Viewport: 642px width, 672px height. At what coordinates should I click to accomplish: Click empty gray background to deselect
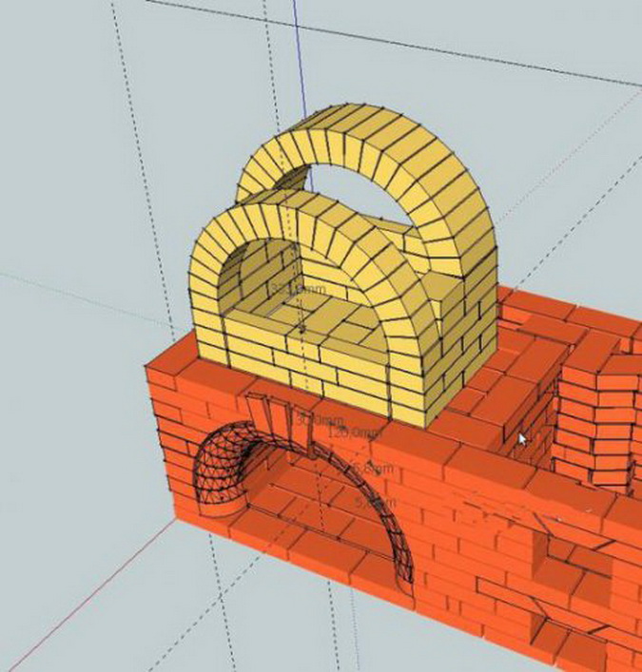coord(86,190)
